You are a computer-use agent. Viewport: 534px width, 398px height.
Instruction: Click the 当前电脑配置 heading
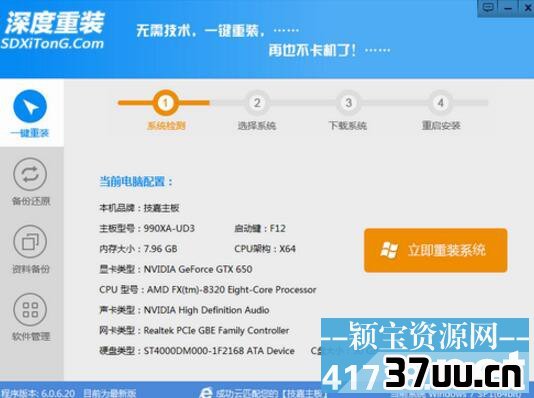pos(136,181)
